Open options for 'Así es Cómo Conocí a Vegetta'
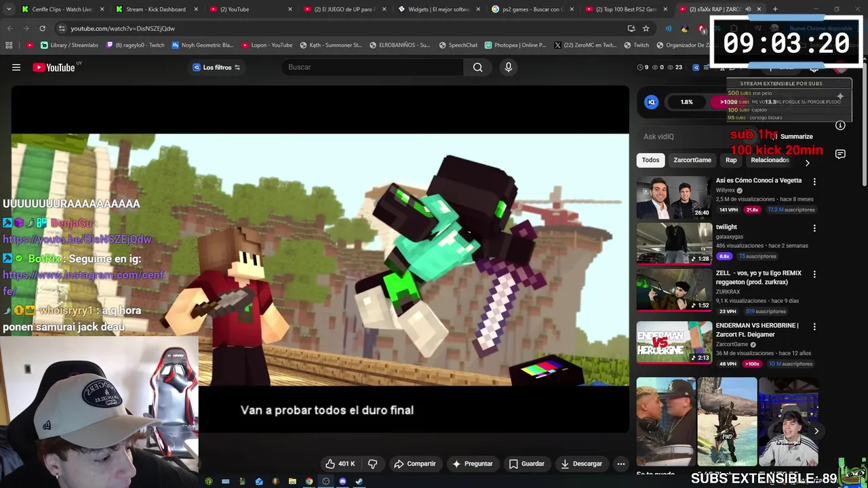This screenshot has width=868, height=488. click(814, 182)
